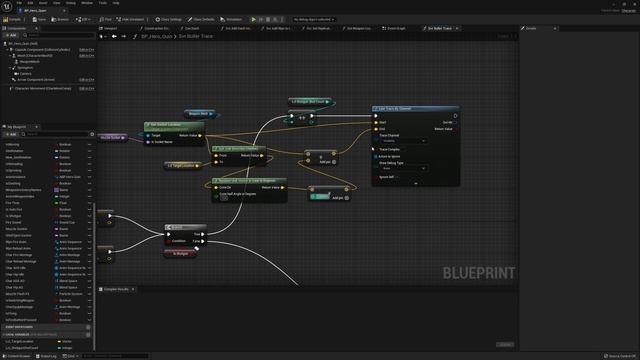Click the Components panel search field
Viewport: 640px width, 360px height.
(59, 35)
